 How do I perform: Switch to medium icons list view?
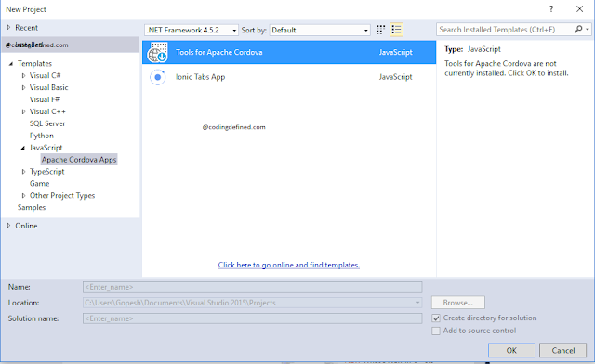click(x=397, y=30)
